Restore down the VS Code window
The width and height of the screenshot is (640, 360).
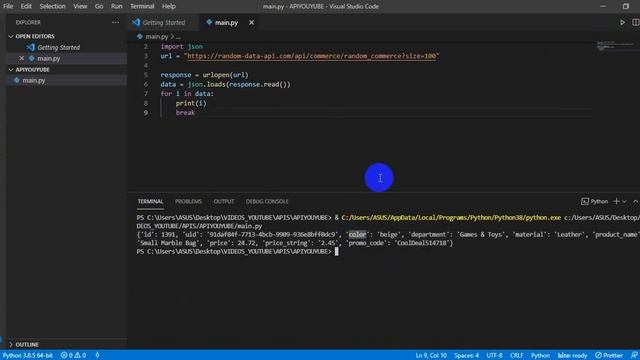(626, 6)
